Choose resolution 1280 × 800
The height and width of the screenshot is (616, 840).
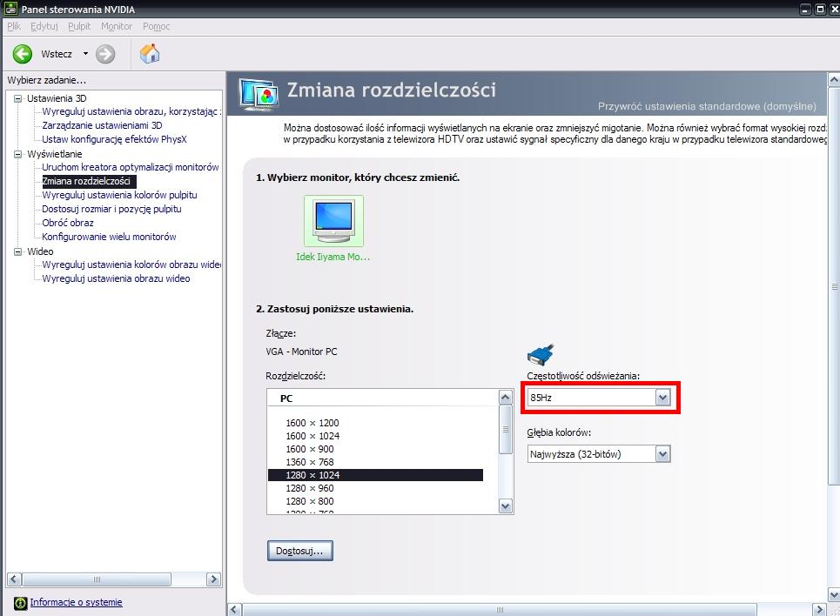(310, 501)
